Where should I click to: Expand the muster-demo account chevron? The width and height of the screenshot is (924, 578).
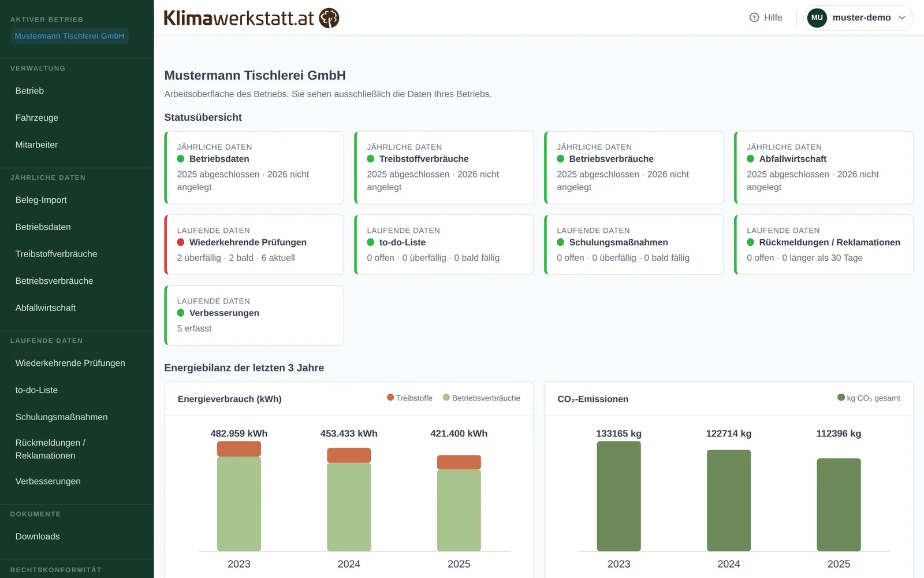(902, 17)
